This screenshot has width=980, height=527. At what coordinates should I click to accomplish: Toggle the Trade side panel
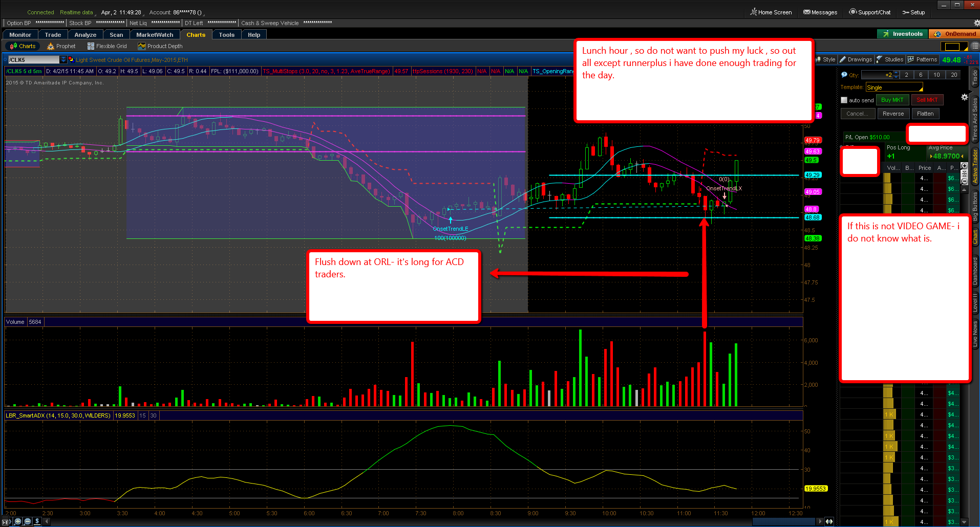point(975,78)
